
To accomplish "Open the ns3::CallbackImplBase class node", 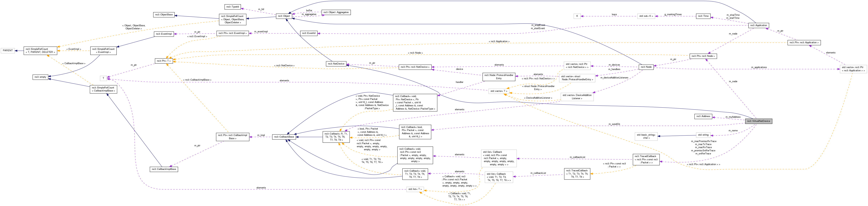I will coord(164,169).
